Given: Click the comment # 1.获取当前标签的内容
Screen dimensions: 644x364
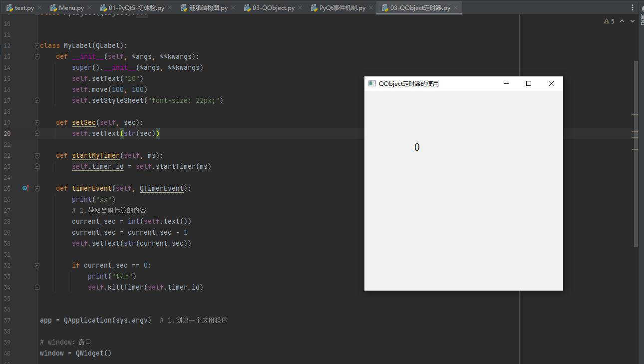Looking at the screenshot, I should [109, 211].
